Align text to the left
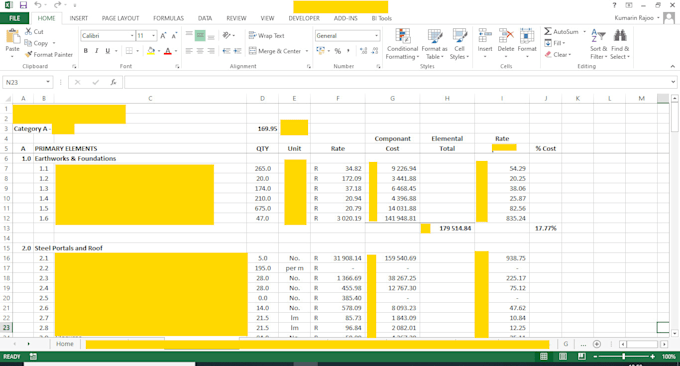The image size is (680, 366). [x=189, y=51]
